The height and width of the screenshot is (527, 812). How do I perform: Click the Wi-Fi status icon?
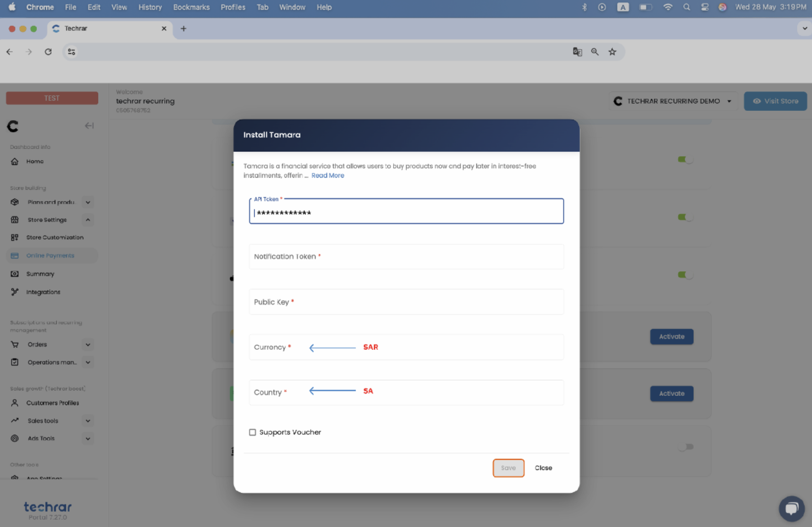[668, 7]
